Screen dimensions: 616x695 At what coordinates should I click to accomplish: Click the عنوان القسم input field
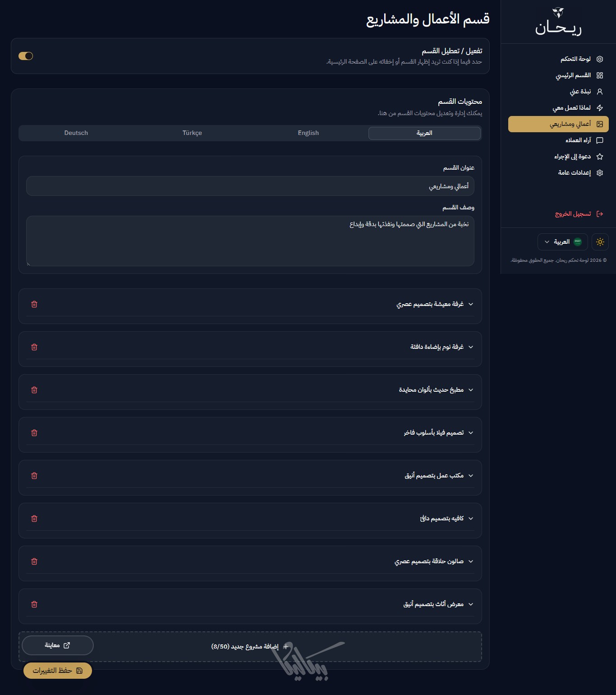pyautogui.click(x=250, y=186)
